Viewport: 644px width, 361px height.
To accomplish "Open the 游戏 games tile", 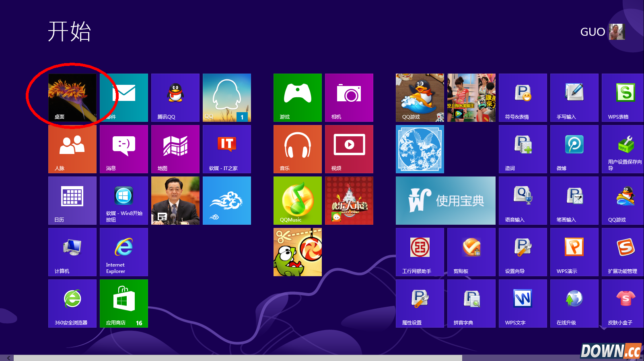I will click(x=298, y=98).
